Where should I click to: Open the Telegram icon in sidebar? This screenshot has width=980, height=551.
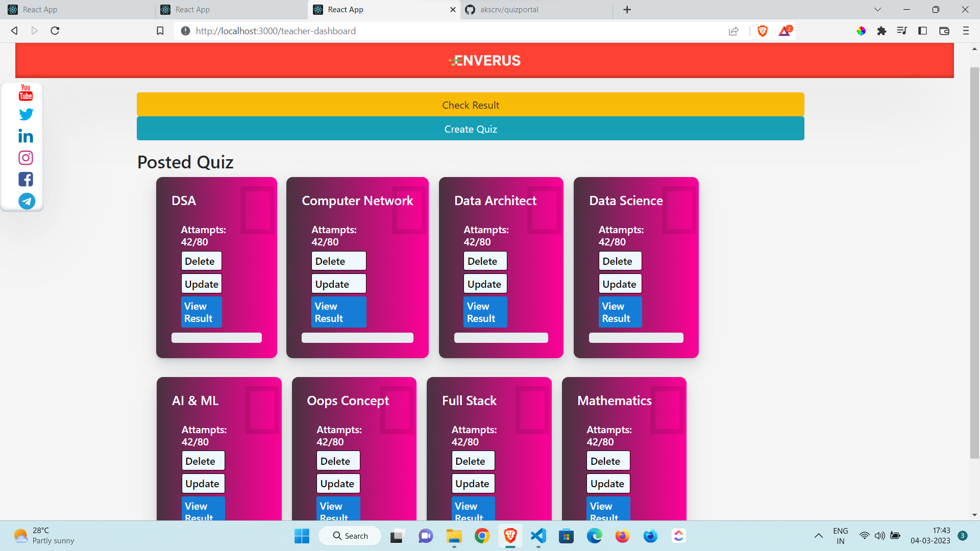tap(27, 201)
